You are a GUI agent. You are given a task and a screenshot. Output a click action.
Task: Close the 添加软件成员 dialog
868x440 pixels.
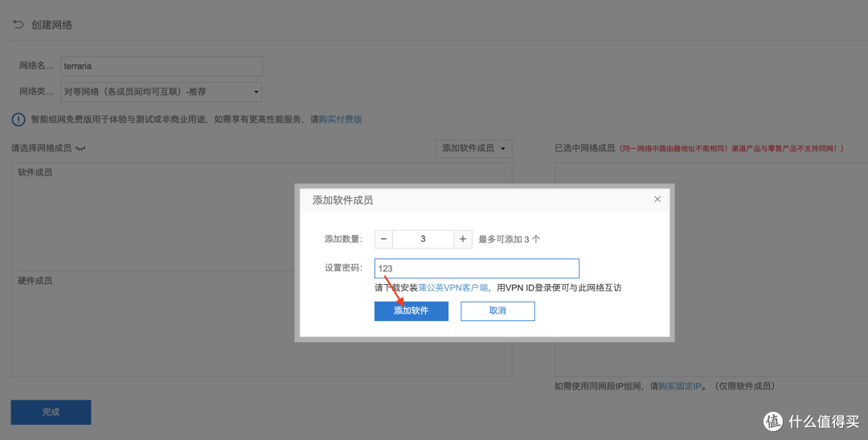[657, 199]
